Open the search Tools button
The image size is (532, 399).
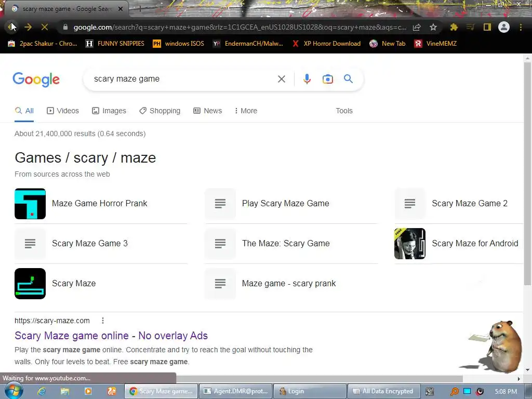pos(344,111)
